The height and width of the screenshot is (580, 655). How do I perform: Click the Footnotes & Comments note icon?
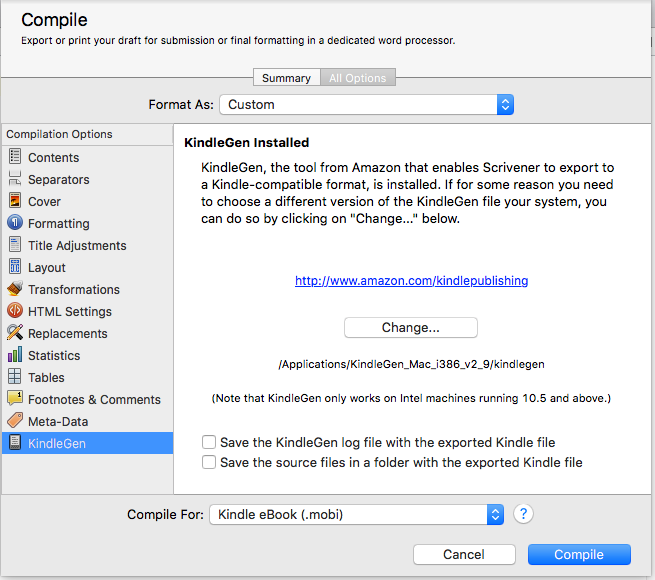point(15,399)
